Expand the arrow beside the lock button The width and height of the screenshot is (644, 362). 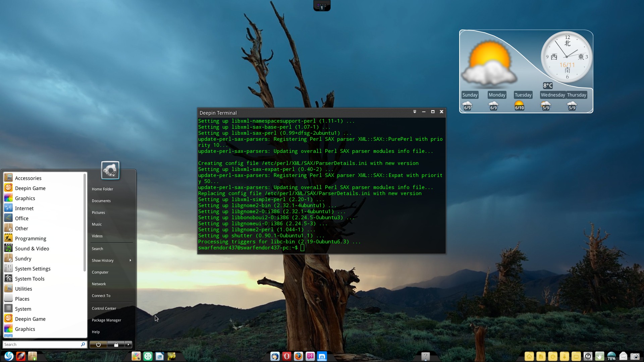pyautogui.click(x=128, y=345)
